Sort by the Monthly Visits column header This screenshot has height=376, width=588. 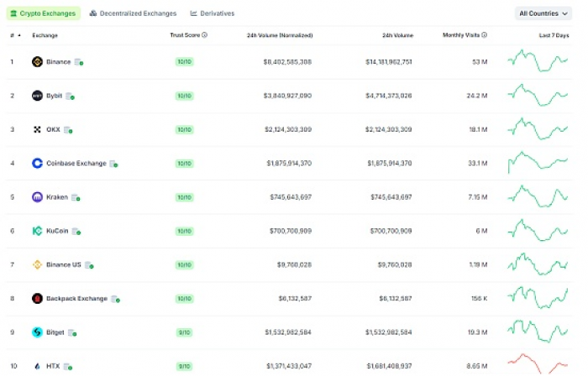point(461,34)
